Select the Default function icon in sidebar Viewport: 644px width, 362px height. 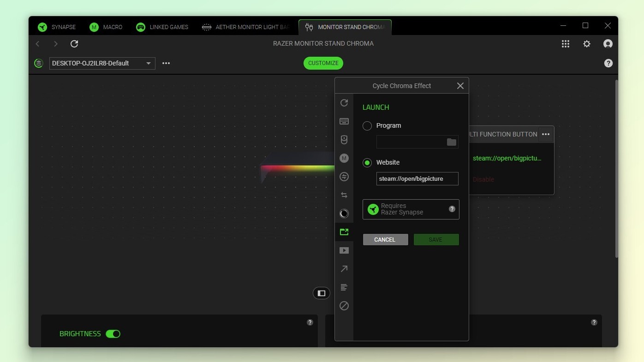[344, 103]
